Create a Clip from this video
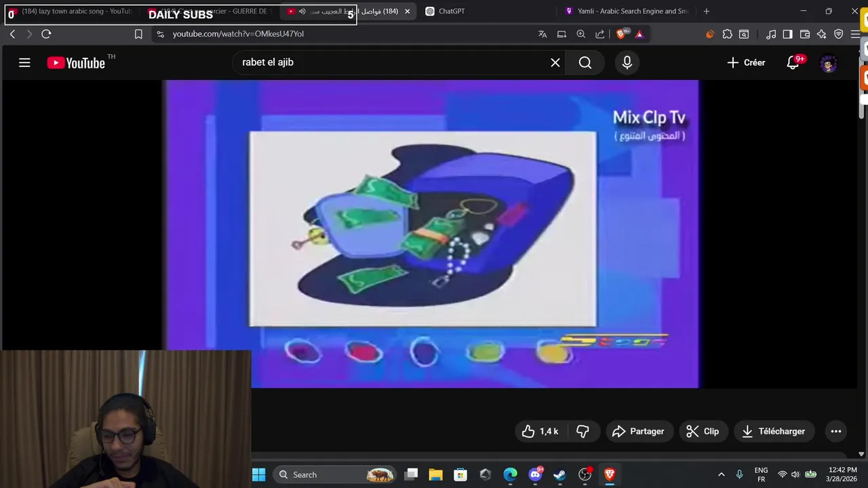868x488 pixels. 703,431
